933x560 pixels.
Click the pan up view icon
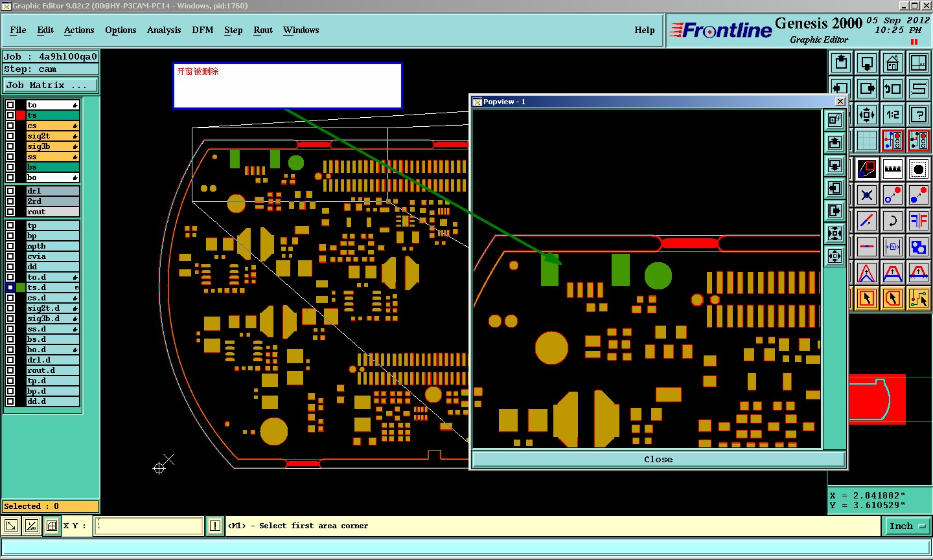click(x=841, y=63)
